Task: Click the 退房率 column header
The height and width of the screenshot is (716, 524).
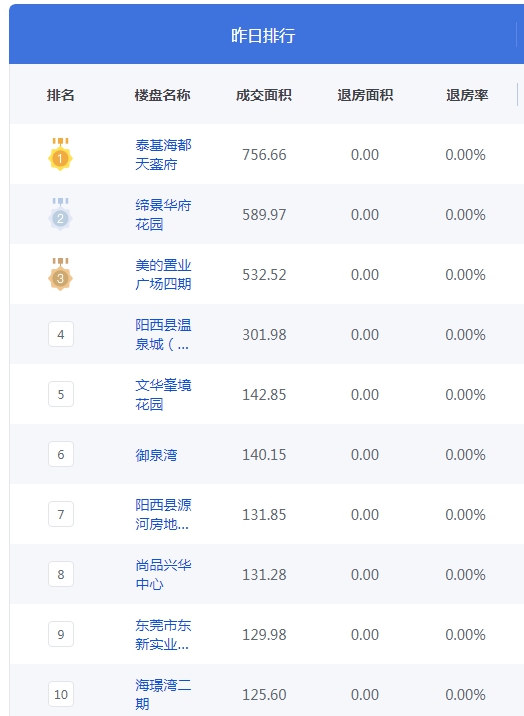Action: pos(467,95)
